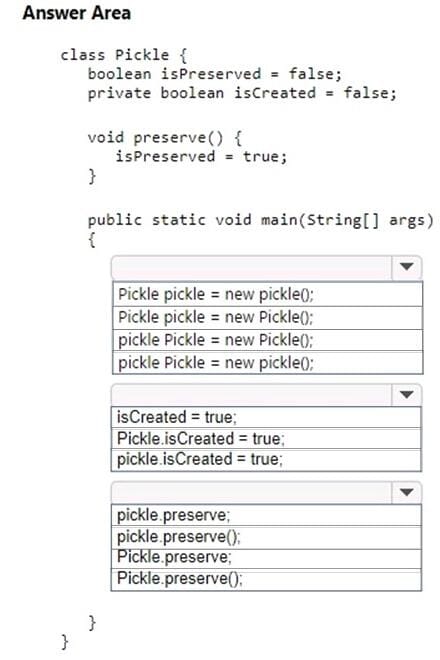The height and width of the screenshot is (660, 440).
Task: Select "isCreated = true;" option
Action: [266, 417]
